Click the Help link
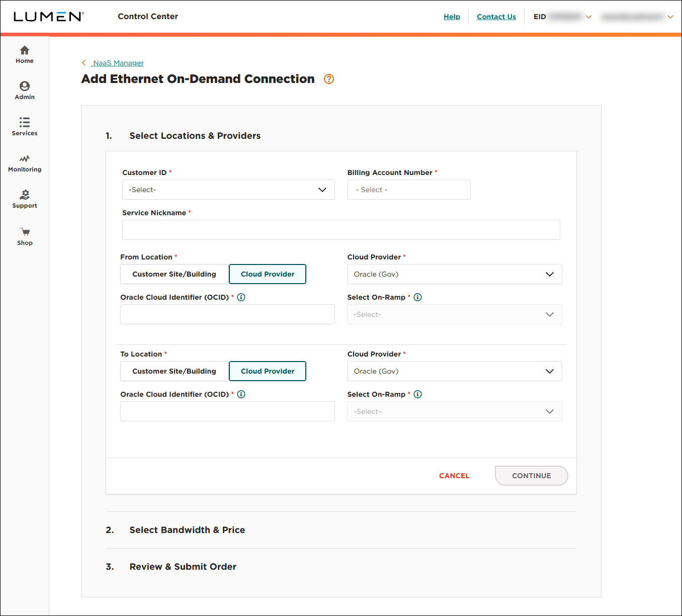Screen dimensions: 682x616 point(452,17)
